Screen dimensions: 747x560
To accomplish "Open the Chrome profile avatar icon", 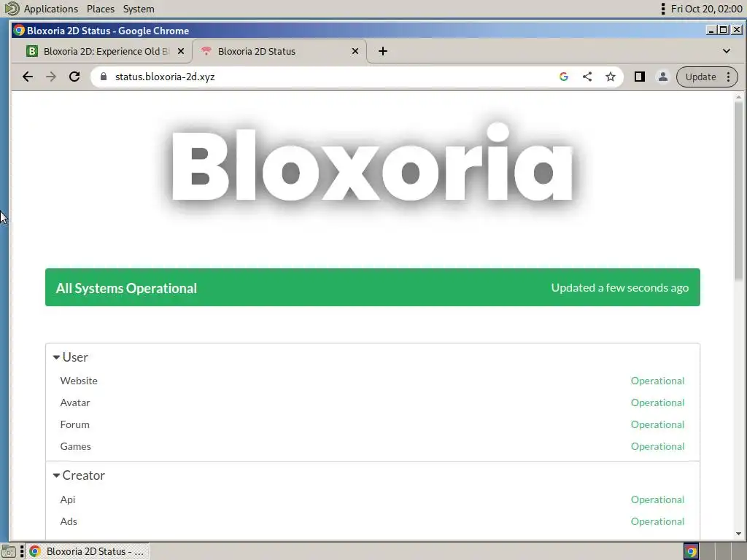I will point(662,77).
